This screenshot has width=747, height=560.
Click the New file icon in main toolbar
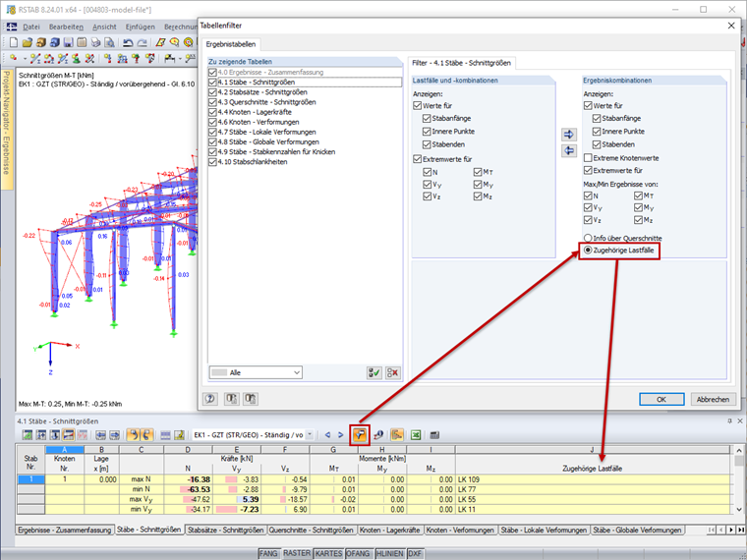click(14, 42)
